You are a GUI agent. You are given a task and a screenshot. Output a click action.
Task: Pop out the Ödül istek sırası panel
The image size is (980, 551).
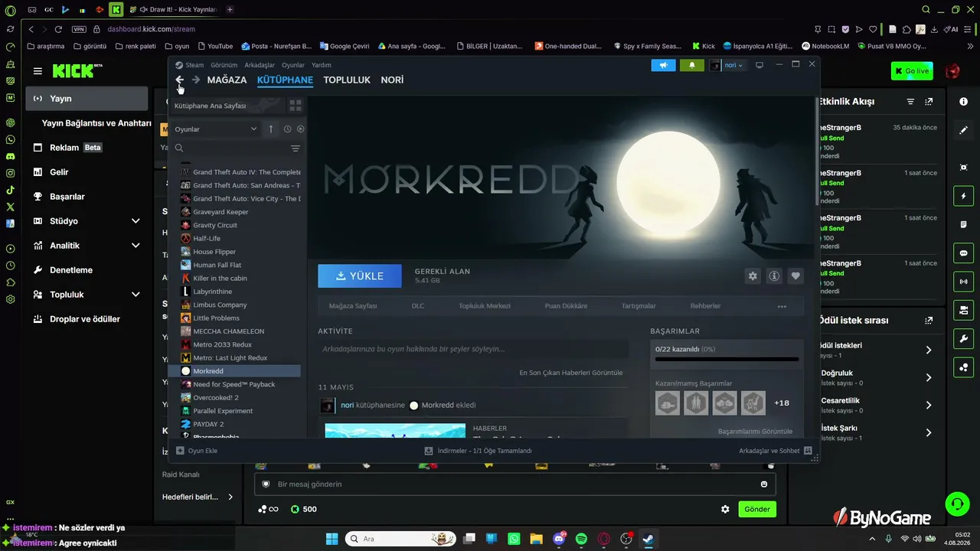(x=929, y=321)
